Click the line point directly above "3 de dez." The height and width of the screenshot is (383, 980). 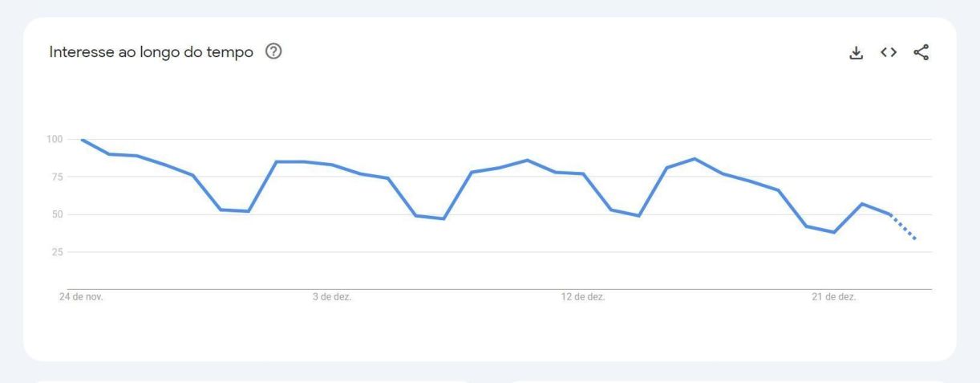(x=332, y=165)
